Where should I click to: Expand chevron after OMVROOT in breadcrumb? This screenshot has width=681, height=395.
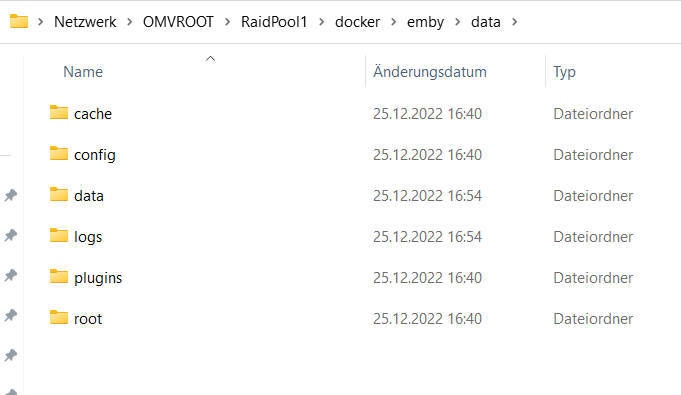(x=227, y=22)
